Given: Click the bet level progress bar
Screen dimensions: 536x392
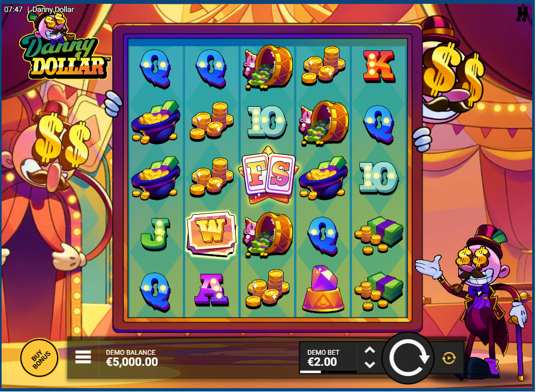Looking at the screenshot, I should (328, 372).
